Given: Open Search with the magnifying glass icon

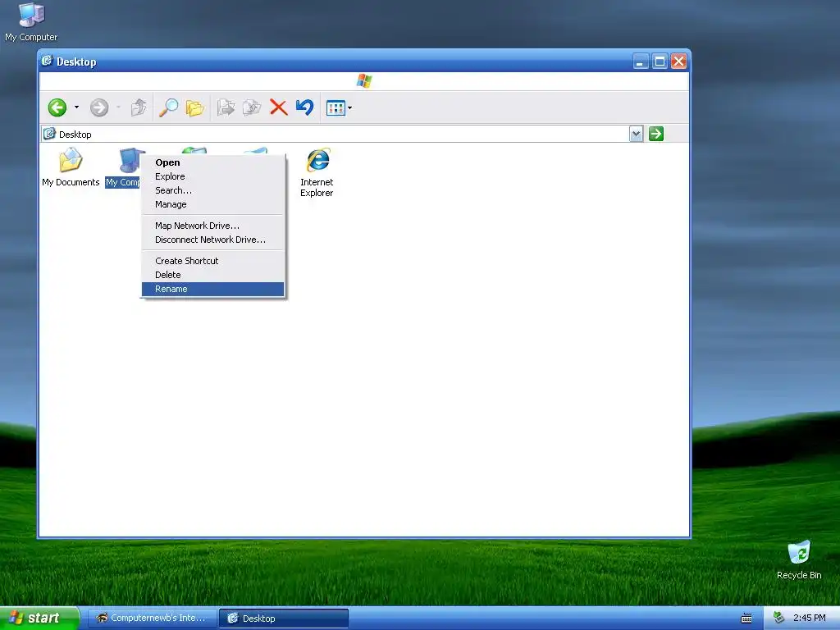Looking at the screenshot, I should [168, 107].
